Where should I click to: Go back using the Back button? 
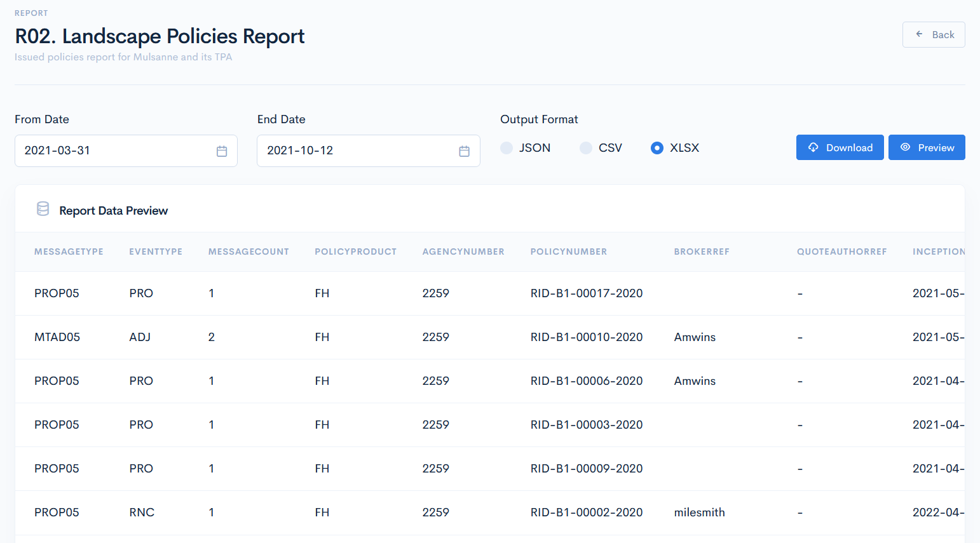coord(934,35)
